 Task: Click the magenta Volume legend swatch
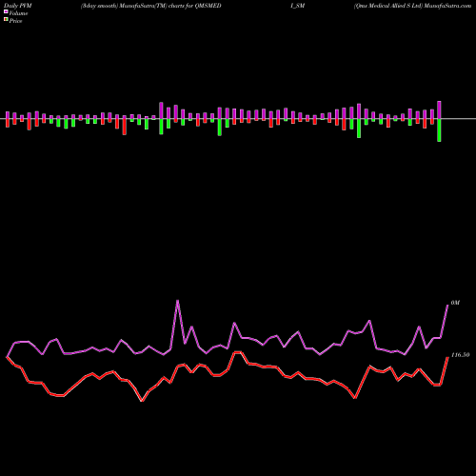(6, 11)
